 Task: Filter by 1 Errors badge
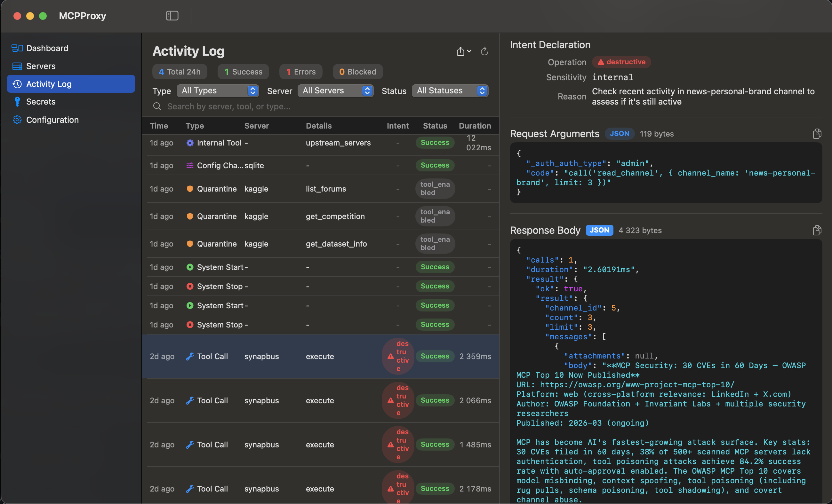301,72
